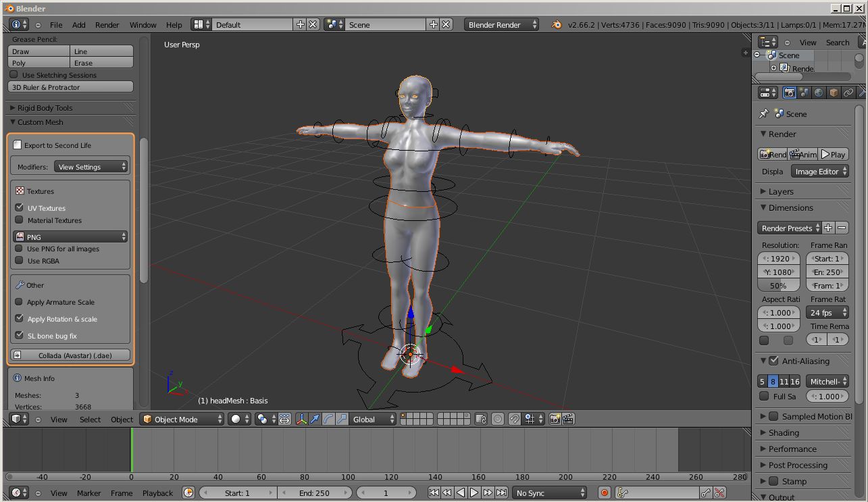This screenshot has width=868, height=502.
Task: Enable Apply Armature Scale checkbox
Action: tap(20, 302)
